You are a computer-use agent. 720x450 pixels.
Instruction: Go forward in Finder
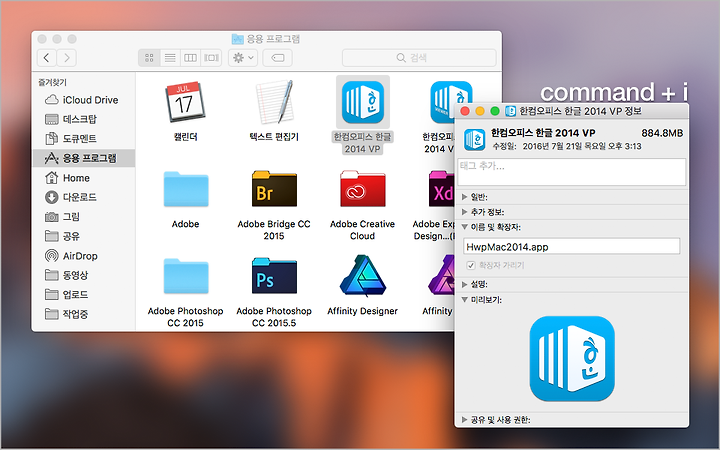(x=67, y=58)
